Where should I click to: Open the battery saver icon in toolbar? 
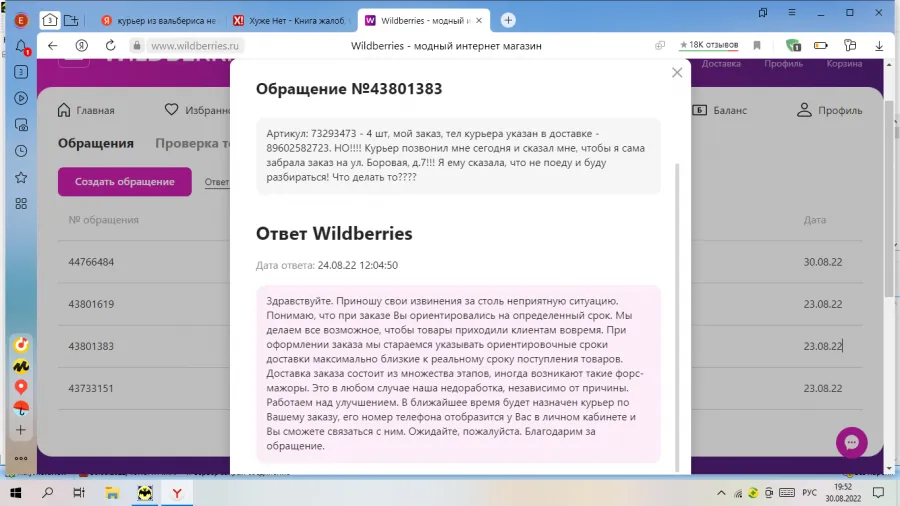821,45
